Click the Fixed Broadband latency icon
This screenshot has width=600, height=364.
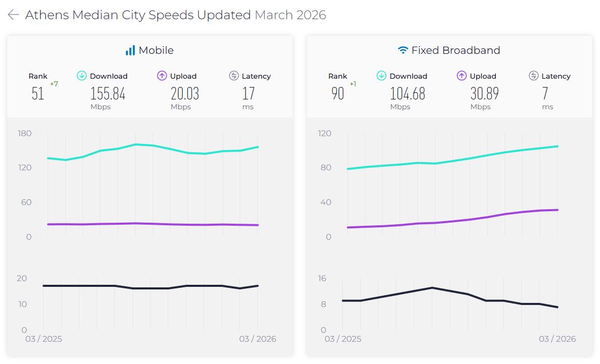[x=534, y=76]
